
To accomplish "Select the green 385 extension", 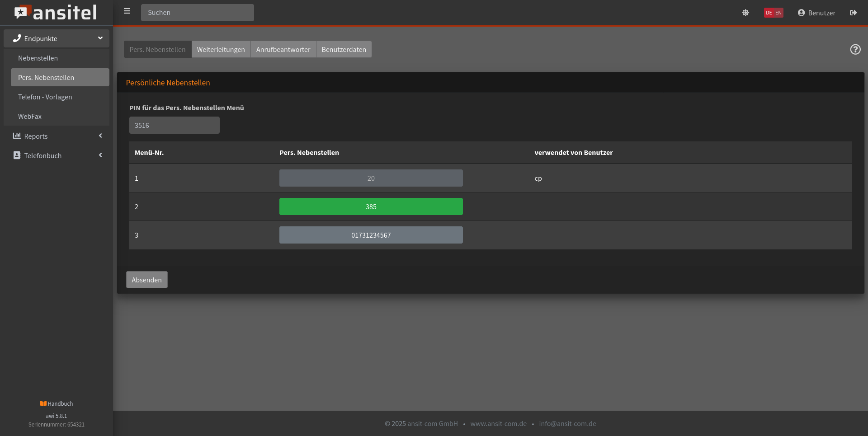I will pyautogui.click(x=371, y=206).
